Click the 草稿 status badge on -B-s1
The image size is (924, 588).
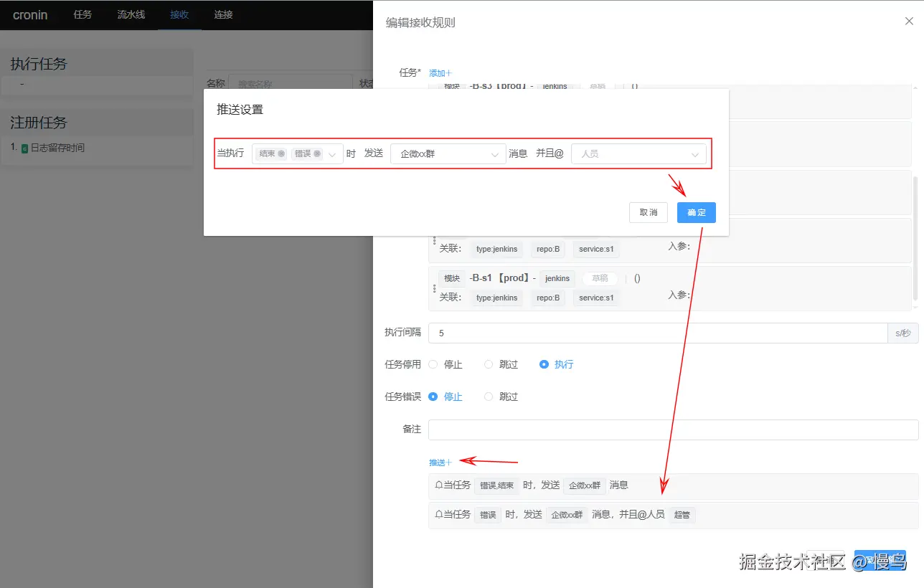(x=600, y=278)
